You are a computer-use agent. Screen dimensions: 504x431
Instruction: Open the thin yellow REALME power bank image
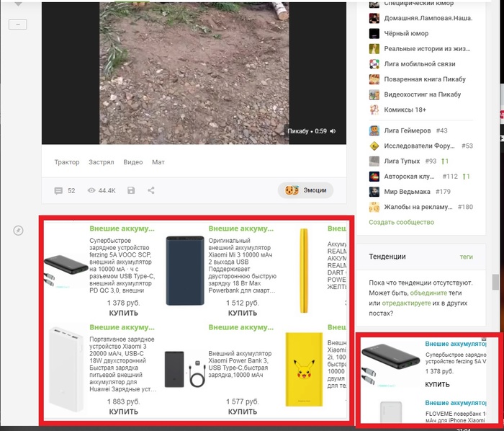304,270
